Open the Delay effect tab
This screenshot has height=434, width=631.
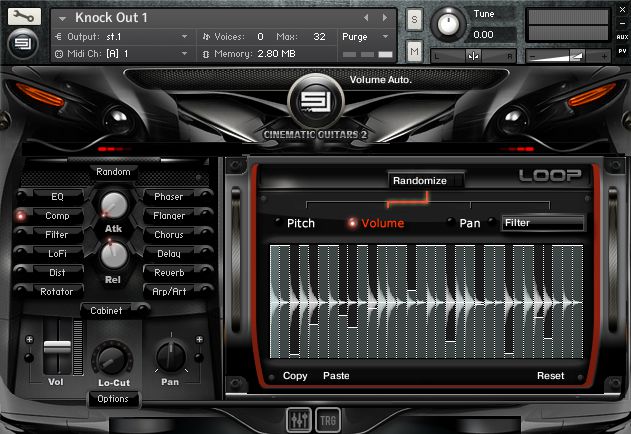[x=169, y=254]
